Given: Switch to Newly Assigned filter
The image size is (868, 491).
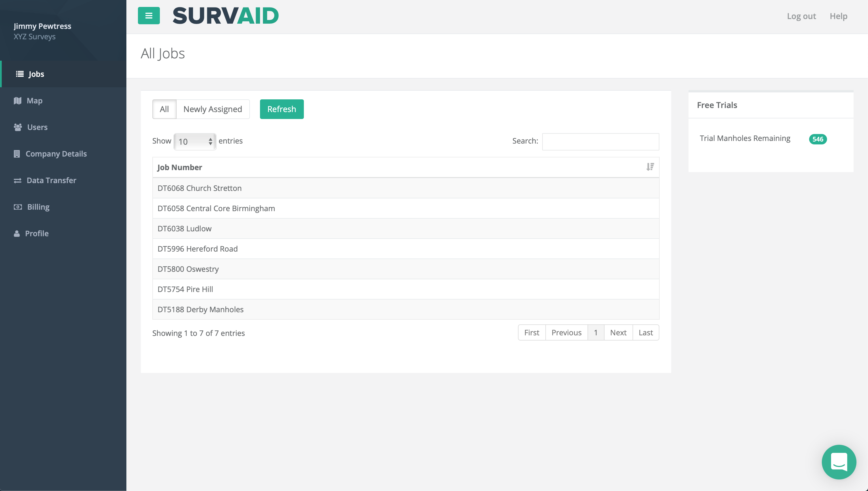Looking at the screenshot, I should 213,109.
